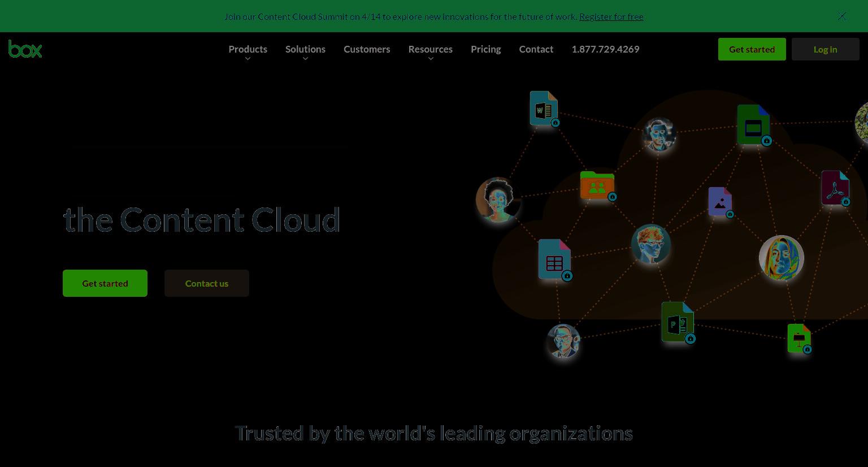The image size is (868, 467).
Task: Go to the Pricing page
Action: [485, 49]
